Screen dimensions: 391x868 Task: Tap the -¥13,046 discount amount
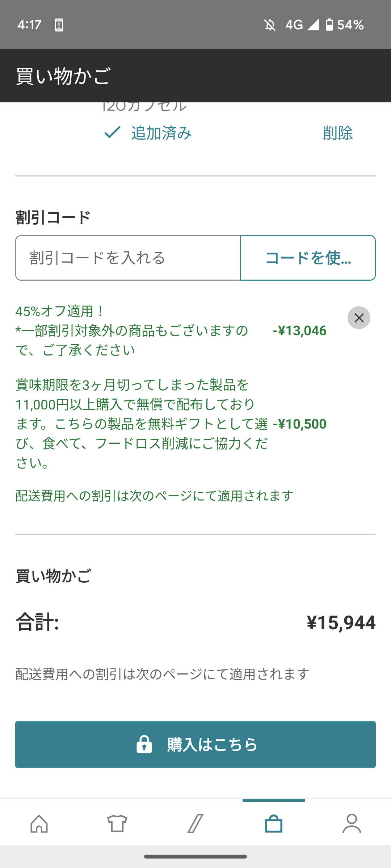(300, 331)
